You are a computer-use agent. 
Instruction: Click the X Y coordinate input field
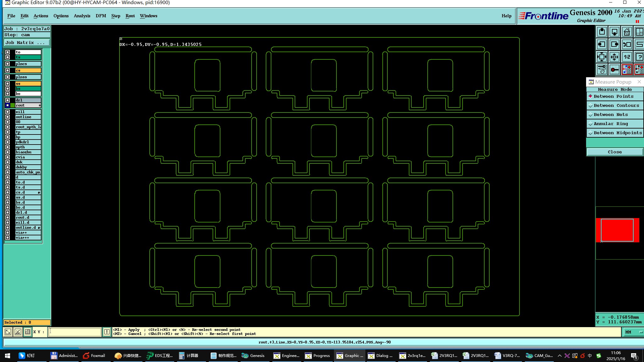pyautogui.click(x=75, y=332)
